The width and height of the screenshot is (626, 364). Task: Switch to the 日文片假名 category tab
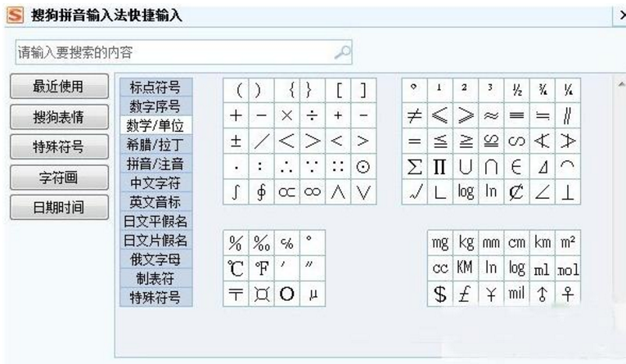pyautogui.click(x=156, y=240)
